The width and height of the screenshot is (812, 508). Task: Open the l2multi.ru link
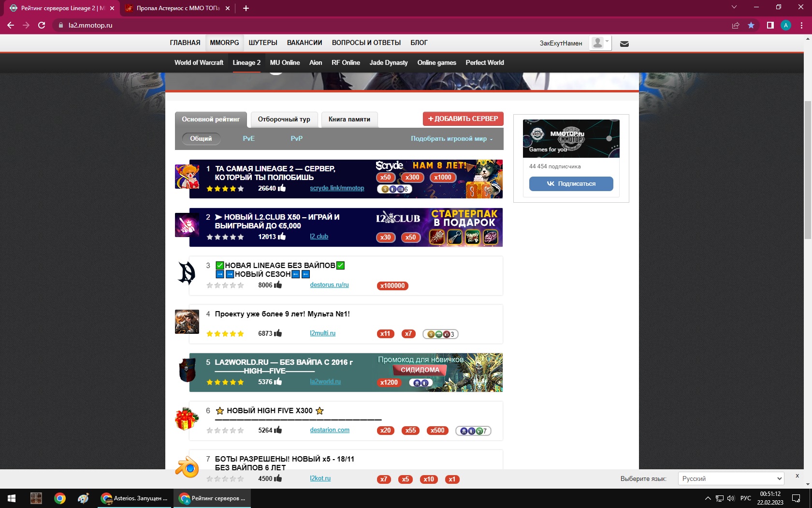[322, 333]
